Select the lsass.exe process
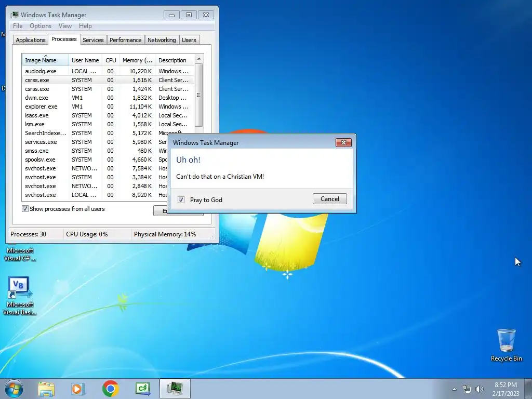Viewport: 532px width, 399px height. click(x=108, y=115)
